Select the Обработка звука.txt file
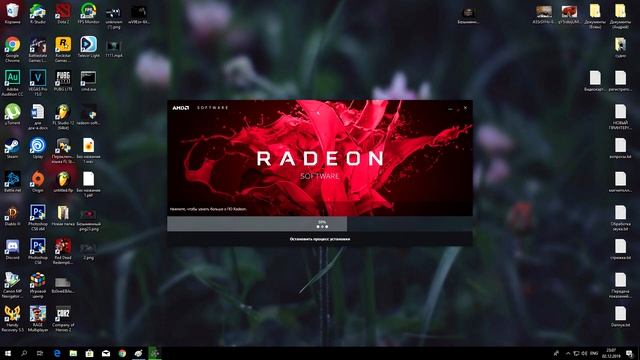Image resolution: width=640 pixels, height=360 pixels. tap(620, 218)
